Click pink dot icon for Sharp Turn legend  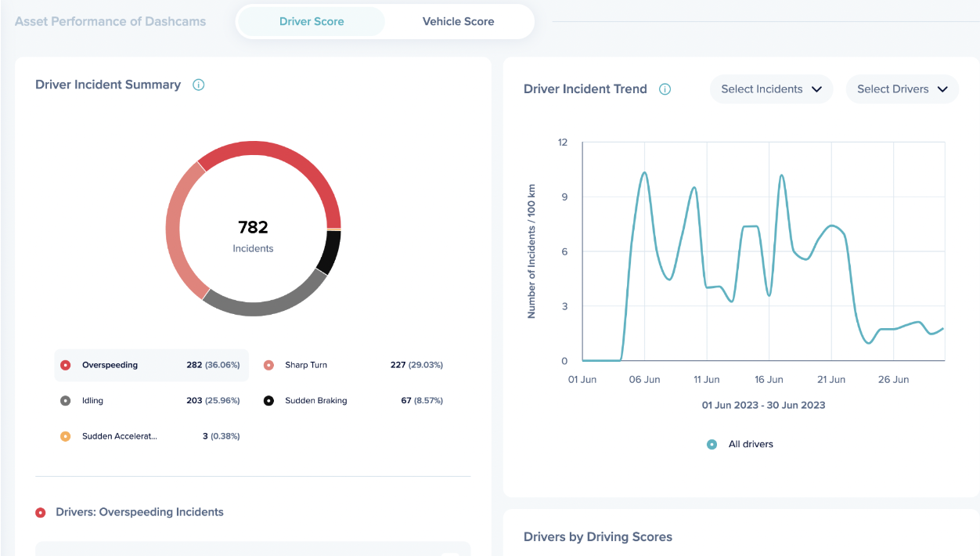coord(268,365)
